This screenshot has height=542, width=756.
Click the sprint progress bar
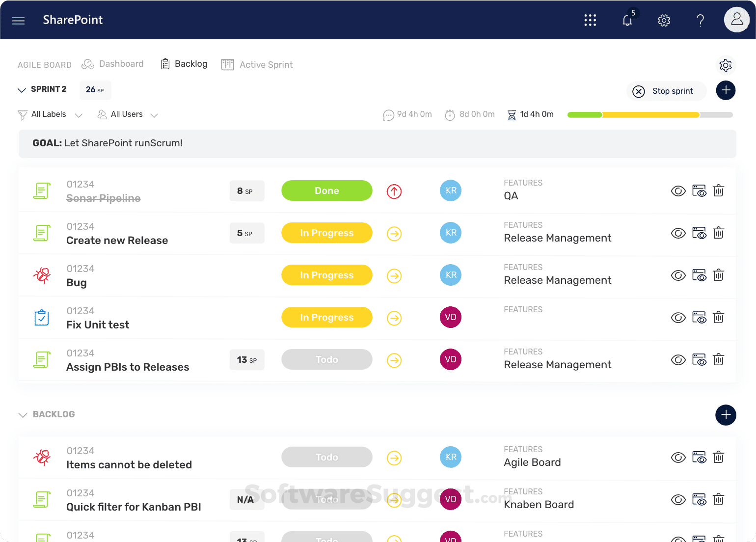point(650,115)
